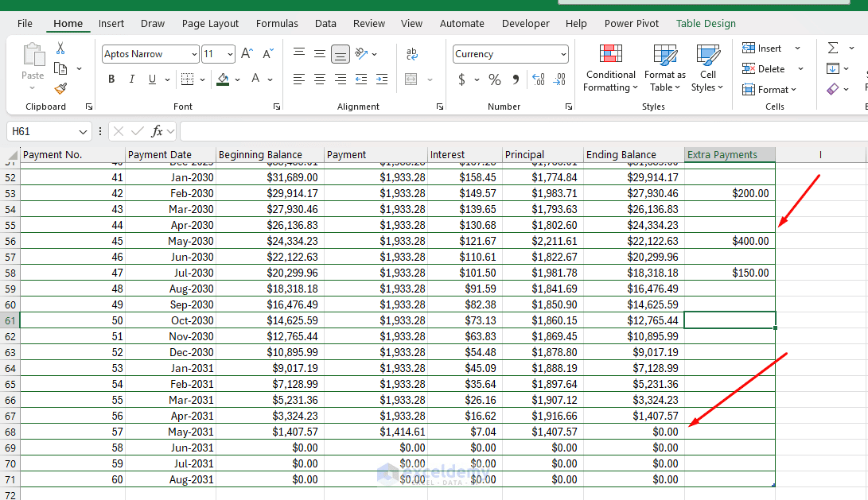Expand Conditional Formatting menu
The image size is (868, 500).
pos(610,68)
